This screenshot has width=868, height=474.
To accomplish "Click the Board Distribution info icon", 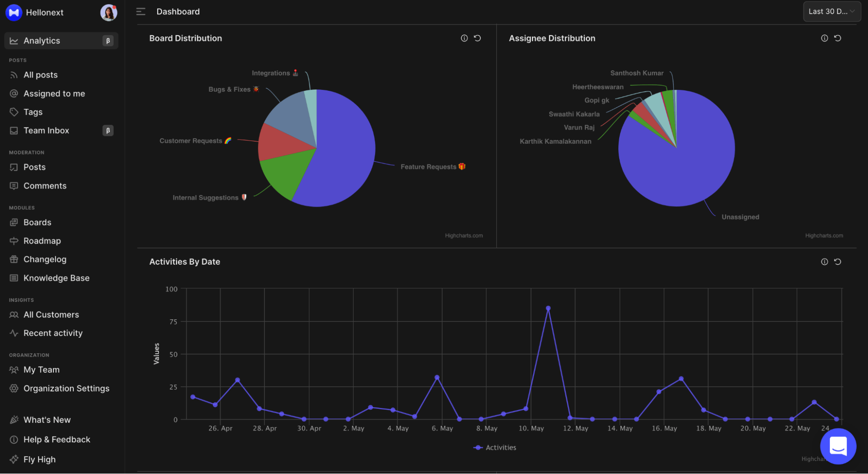I will [464, 38].
